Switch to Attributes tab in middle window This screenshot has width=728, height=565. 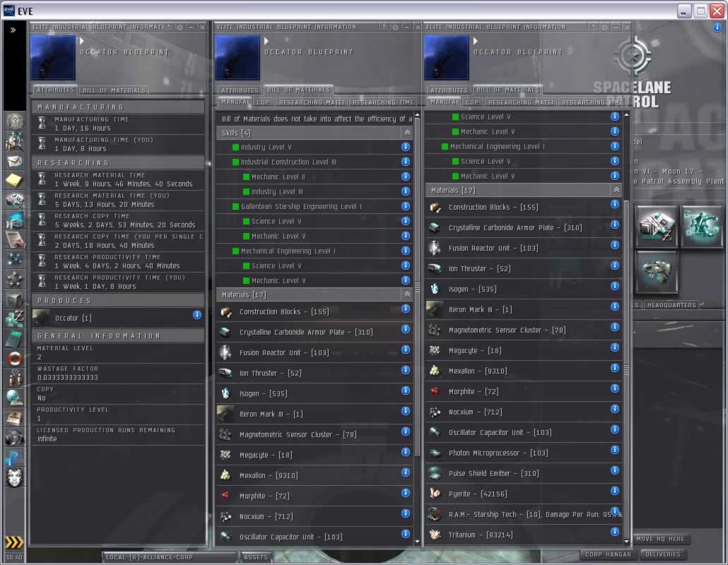pyautogui.click(x=240, y=90)
